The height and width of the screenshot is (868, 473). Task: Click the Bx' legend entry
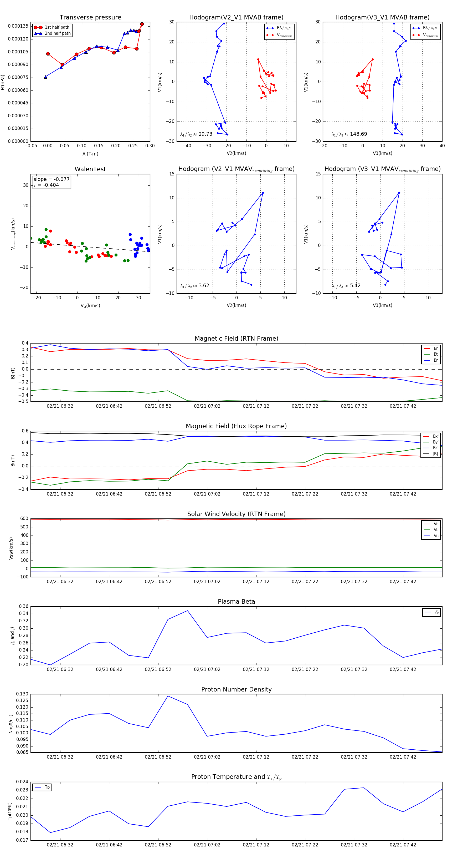pyautogui.click(x=431, y=436)
